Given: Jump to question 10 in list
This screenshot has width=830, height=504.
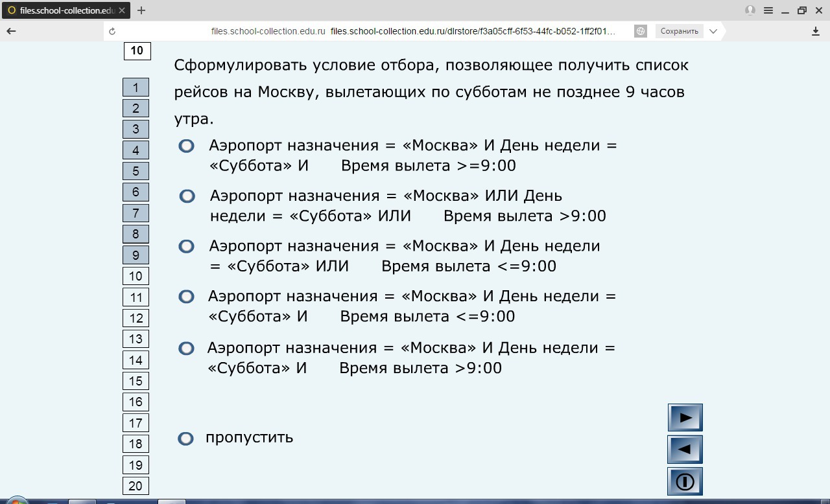Looking at the screenshot, I should pyautogui.click(x=136, y=276).
